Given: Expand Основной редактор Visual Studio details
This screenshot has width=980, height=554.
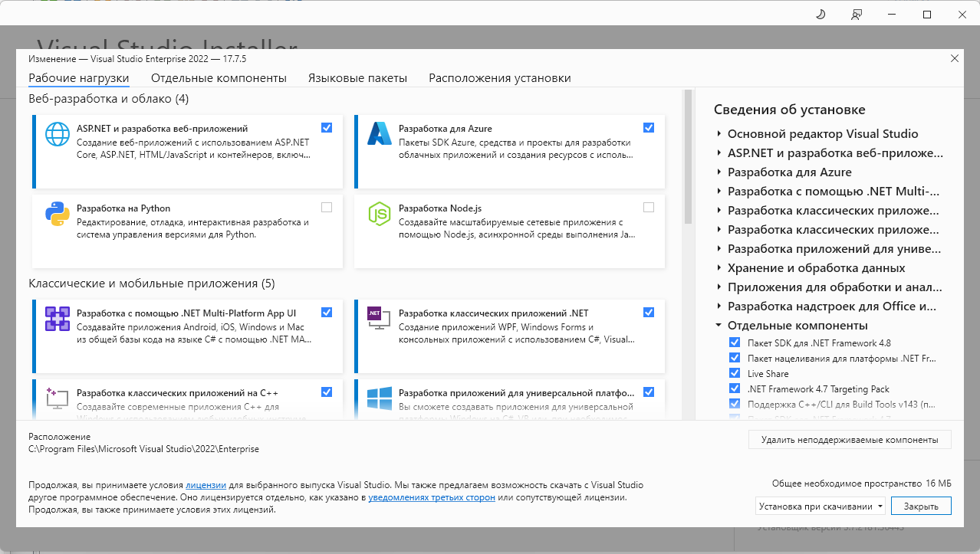Looking at the screenshot, I should [x=719, y=133].
